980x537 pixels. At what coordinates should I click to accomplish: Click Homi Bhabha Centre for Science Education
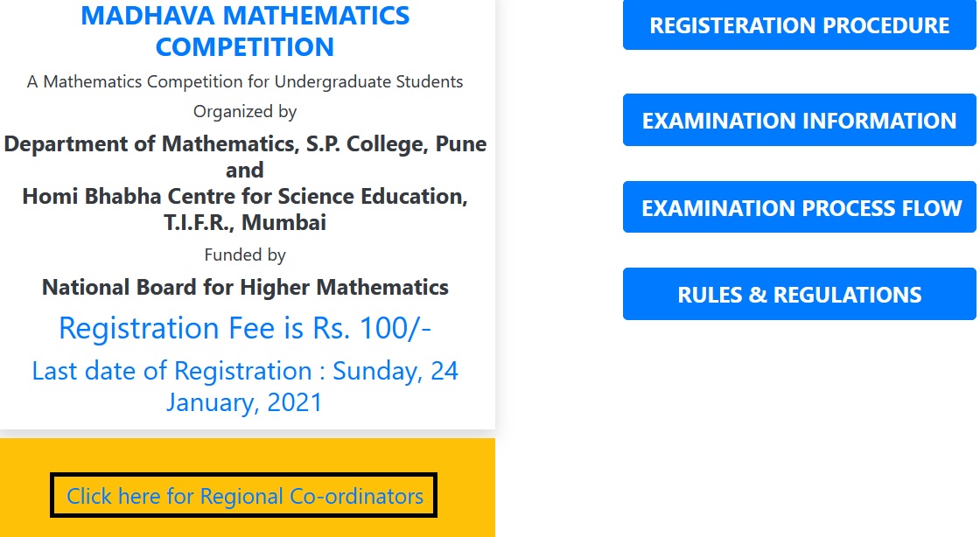pos(245,196)
